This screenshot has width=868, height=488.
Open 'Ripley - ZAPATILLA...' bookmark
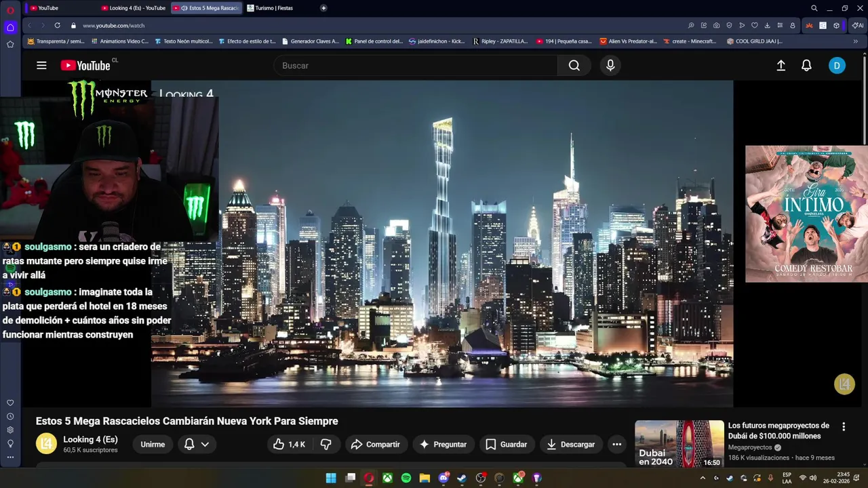tap(500, 41)
